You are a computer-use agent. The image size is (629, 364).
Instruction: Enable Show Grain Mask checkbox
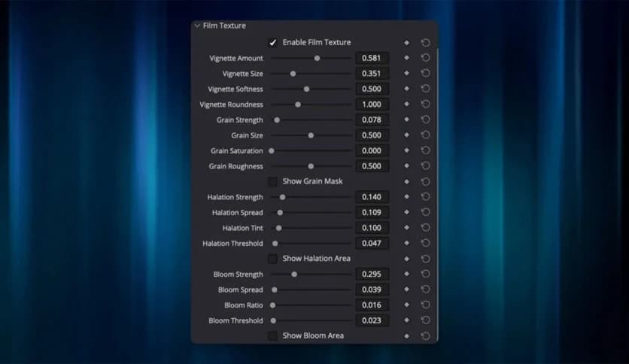point(273,181)
